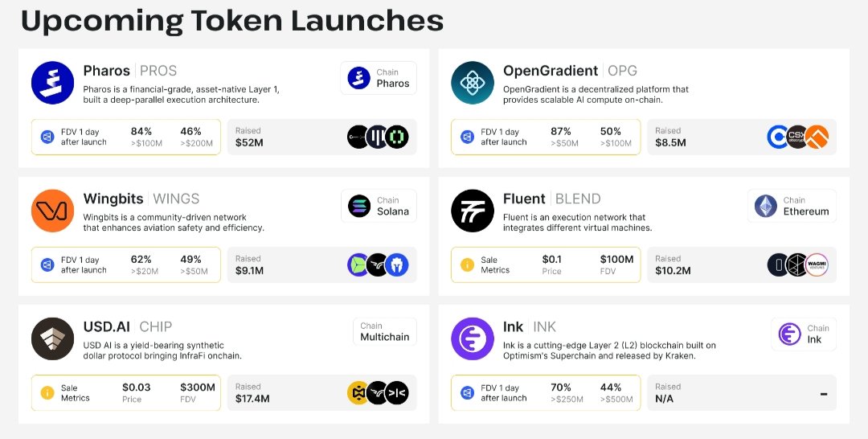This screenshot has width=868, height=439.
Task: Click the WAGMI Ventures investor logo
Action: [816, 265]
